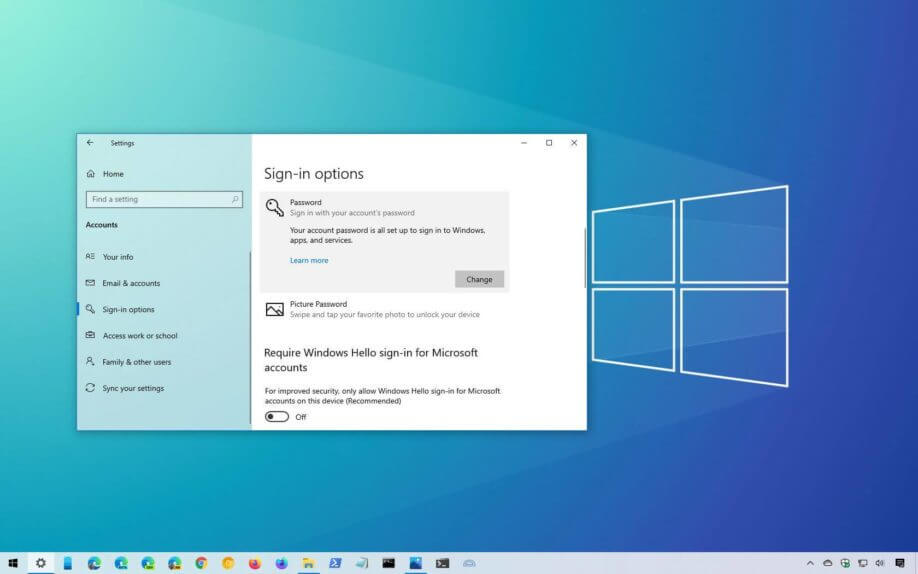
Task: Select Email & accounts in the sidebar
Action: click(x=130, y=283)
